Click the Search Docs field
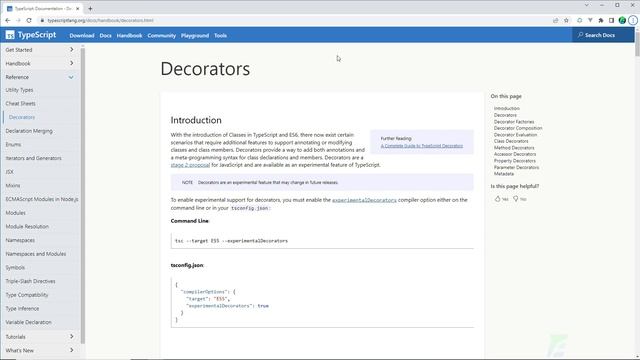The height and width of the screenshot is (360, 640). tap(603, 35)
